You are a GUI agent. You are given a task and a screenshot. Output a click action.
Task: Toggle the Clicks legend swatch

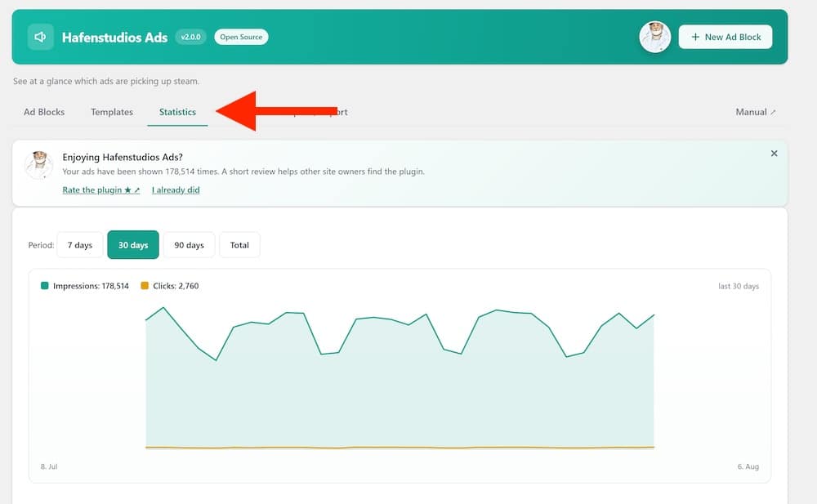(145, 286)
